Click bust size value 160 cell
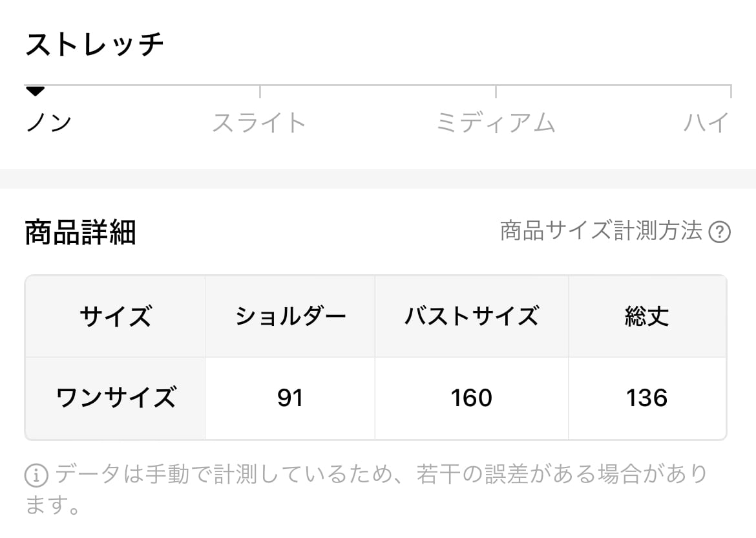 (x=472, y=398)
